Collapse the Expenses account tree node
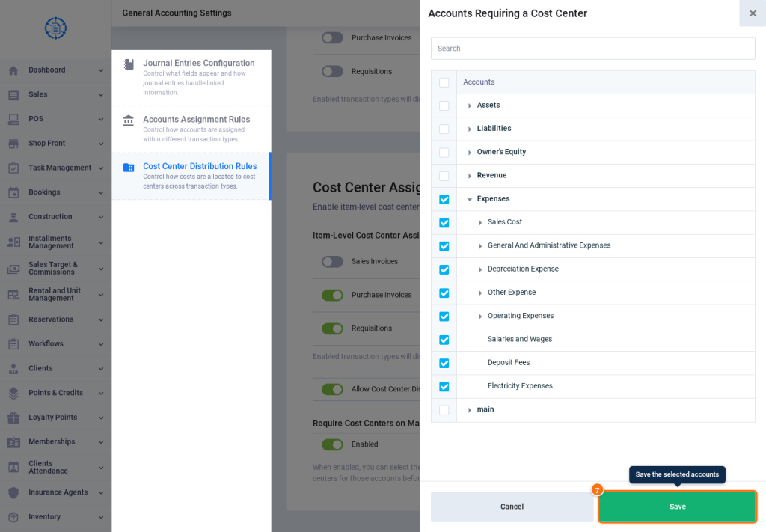Viewport: 766px width, 532px height. (x=470, y=199)
